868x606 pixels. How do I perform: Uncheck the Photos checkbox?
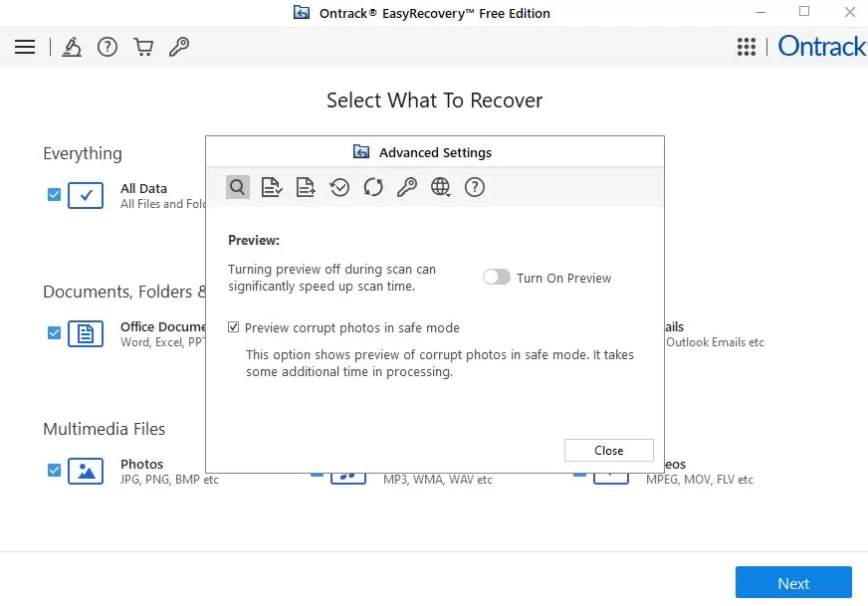click(x=55, y=471)
